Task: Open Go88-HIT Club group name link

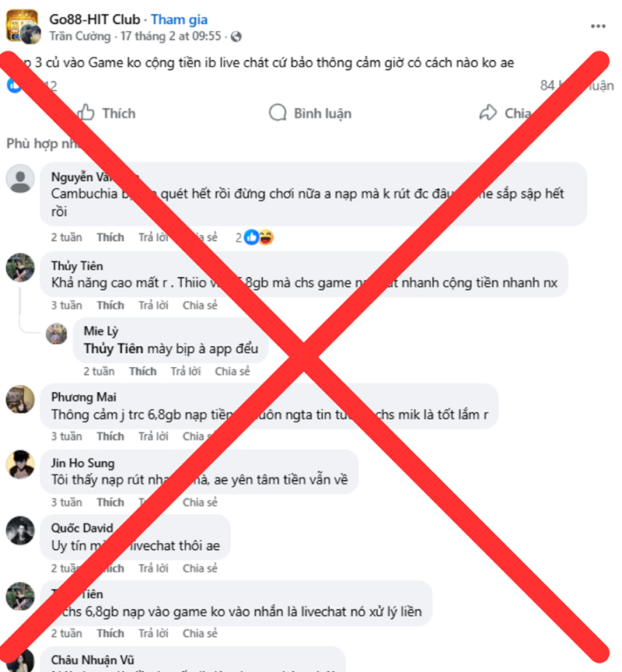Action: 95,19
